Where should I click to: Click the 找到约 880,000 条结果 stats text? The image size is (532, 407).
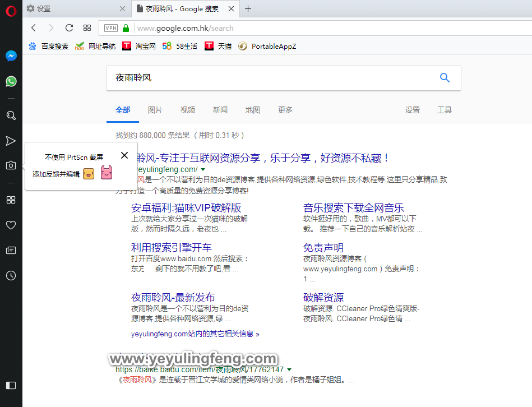(179, 135)
